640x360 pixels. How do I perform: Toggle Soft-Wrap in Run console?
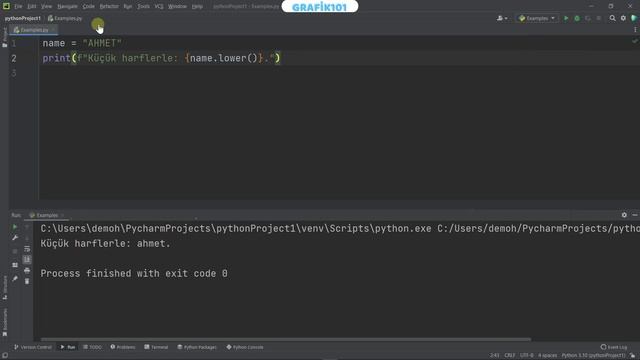point(27,249)
